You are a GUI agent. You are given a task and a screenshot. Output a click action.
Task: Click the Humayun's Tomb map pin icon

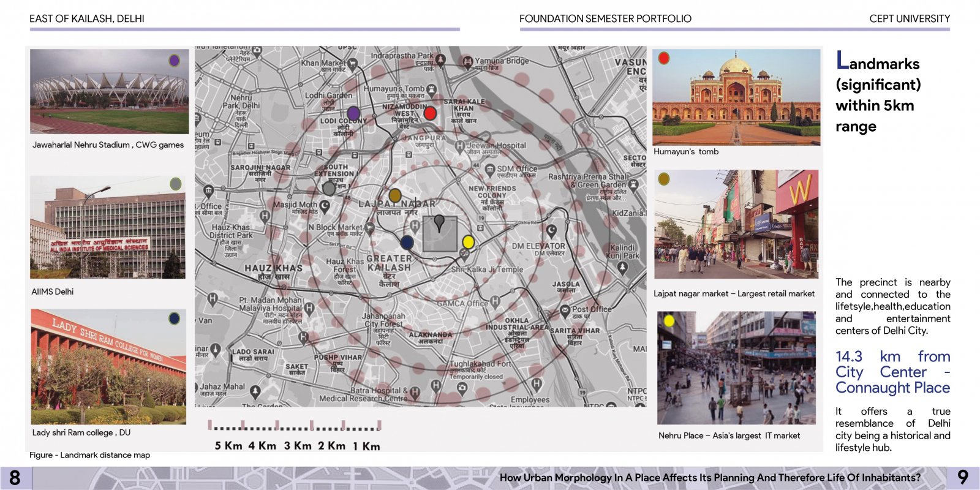(x=432, y=90)
